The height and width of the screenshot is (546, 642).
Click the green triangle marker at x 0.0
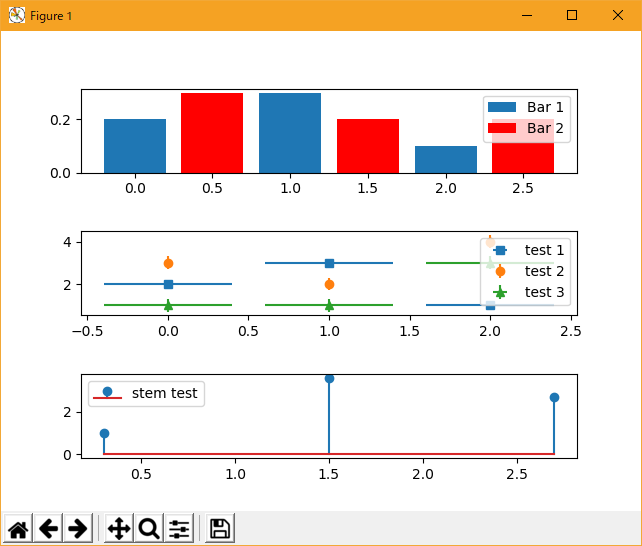coord(168,305)
